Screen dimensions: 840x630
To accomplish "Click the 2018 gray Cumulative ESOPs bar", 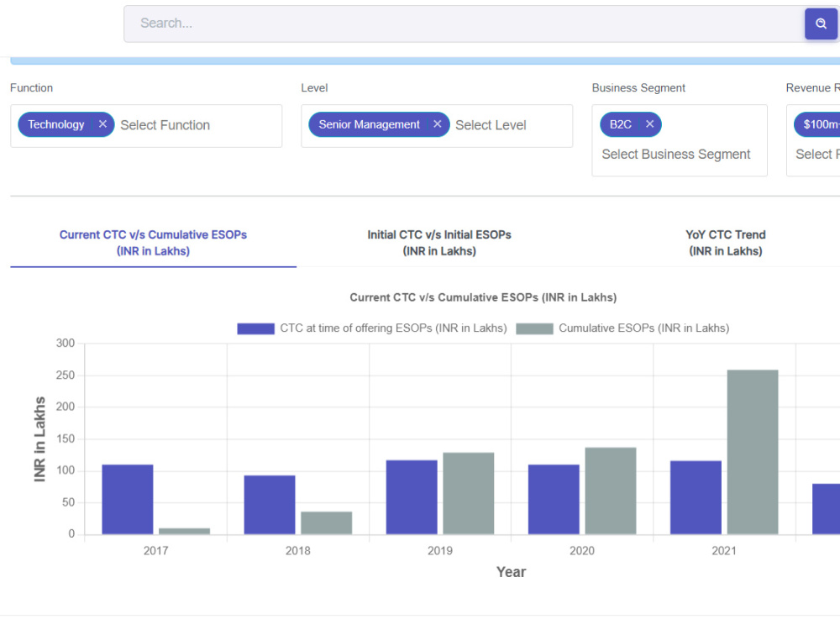I will coord(326,522).
